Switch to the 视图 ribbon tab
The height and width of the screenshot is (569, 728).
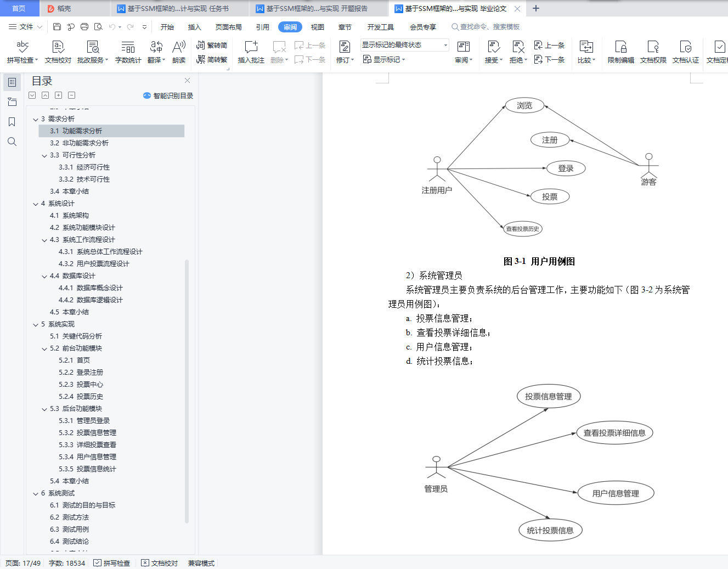318,27
